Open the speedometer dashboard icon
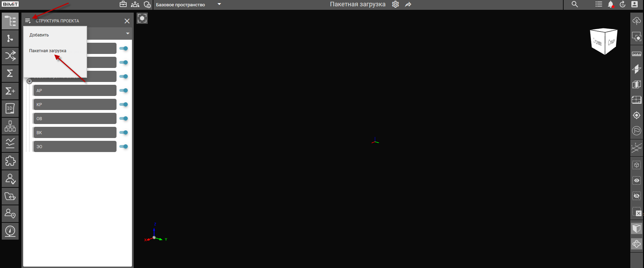The width and height of the screenshot is (644, 268). click(x=10, y=231)
